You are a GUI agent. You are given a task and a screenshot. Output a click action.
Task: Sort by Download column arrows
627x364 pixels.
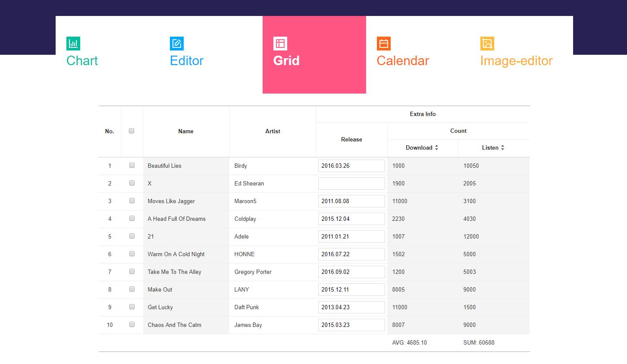(x=436, y=147)
